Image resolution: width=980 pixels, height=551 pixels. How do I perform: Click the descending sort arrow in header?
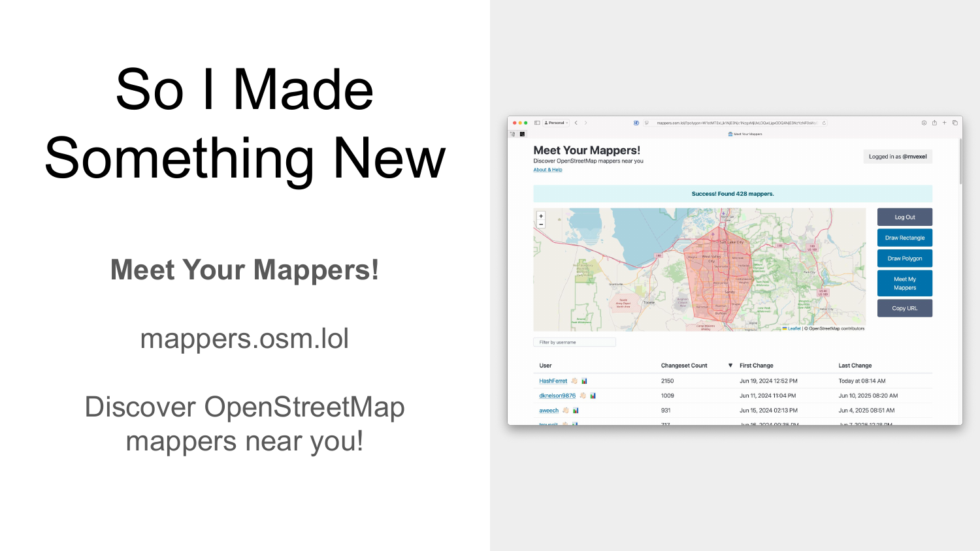click(730, 366)
